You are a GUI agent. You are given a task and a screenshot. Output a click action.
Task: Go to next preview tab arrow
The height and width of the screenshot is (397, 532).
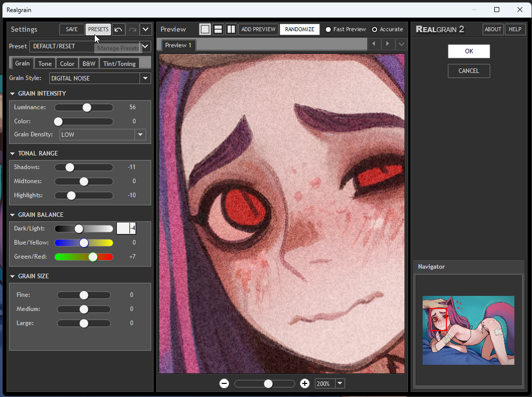(x=387, y=44)
